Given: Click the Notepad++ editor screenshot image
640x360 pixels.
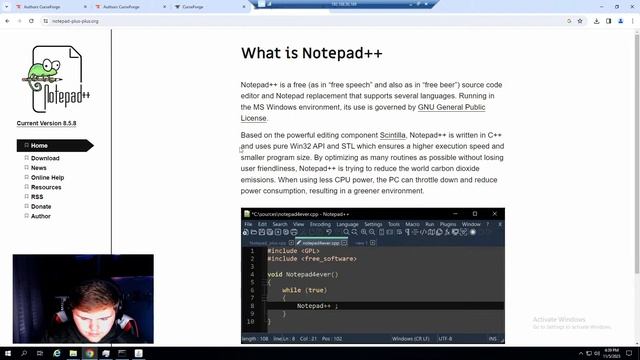Looking at the screenshot, I should (x=373, y=276).
